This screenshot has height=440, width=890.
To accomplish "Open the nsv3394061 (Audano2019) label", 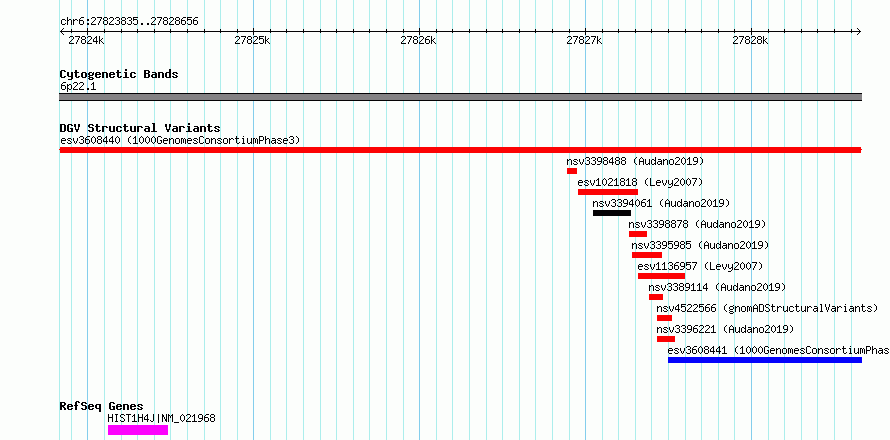I will pos(661,203).
